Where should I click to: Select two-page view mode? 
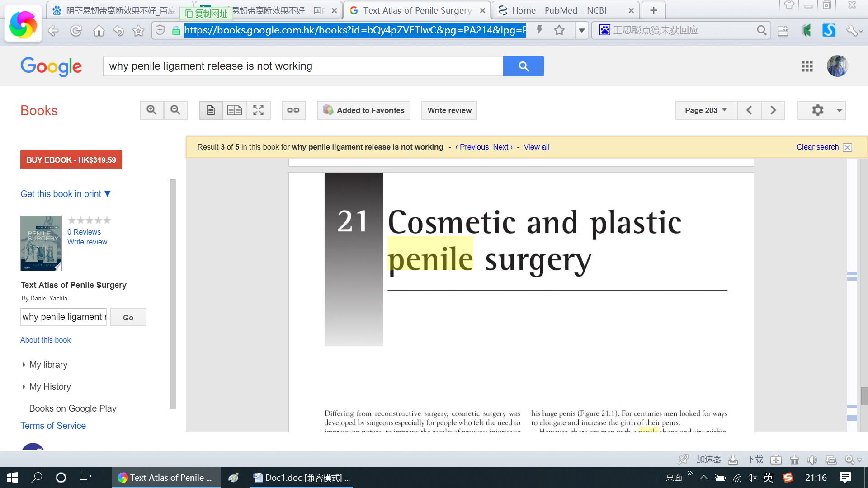(235, 110)
